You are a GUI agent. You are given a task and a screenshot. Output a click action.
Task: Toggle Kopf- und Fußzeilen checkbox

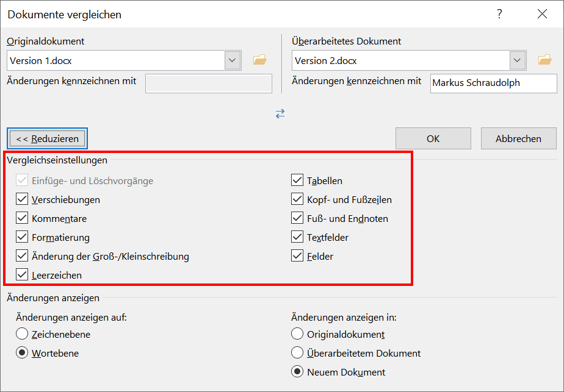tap(297, 199)
